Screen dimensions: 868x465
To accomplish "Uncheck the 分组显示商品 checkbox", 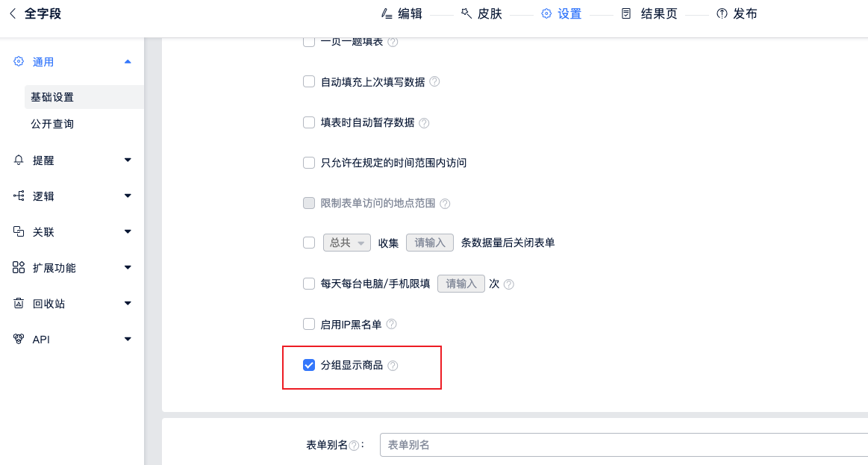I will click(x=309, y=365).
